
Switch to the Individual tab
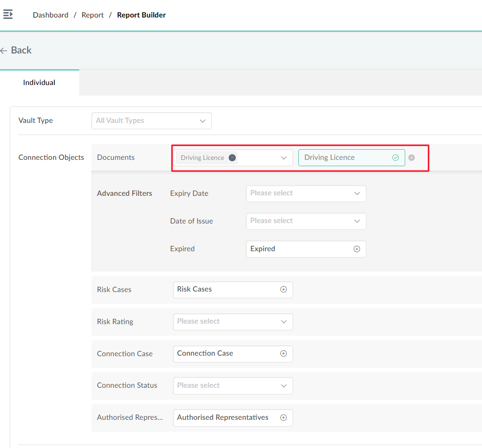(39, 83)
